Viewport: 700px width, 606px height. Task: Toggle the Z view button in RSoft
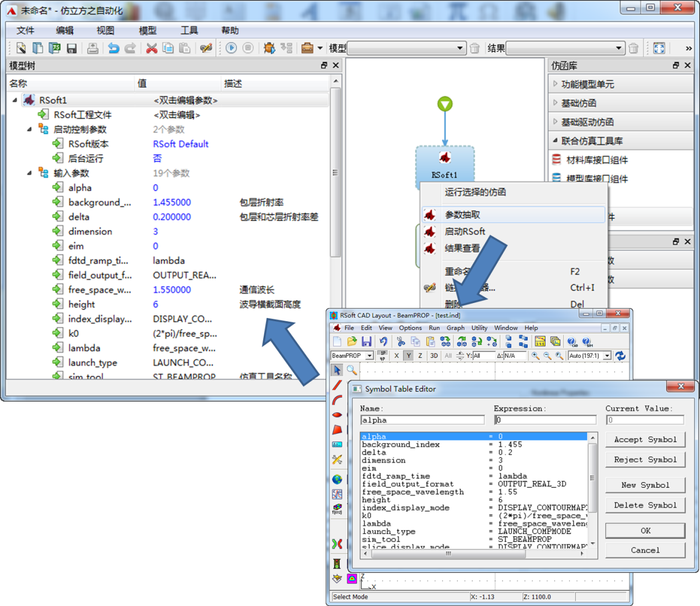tap(420, 355)
